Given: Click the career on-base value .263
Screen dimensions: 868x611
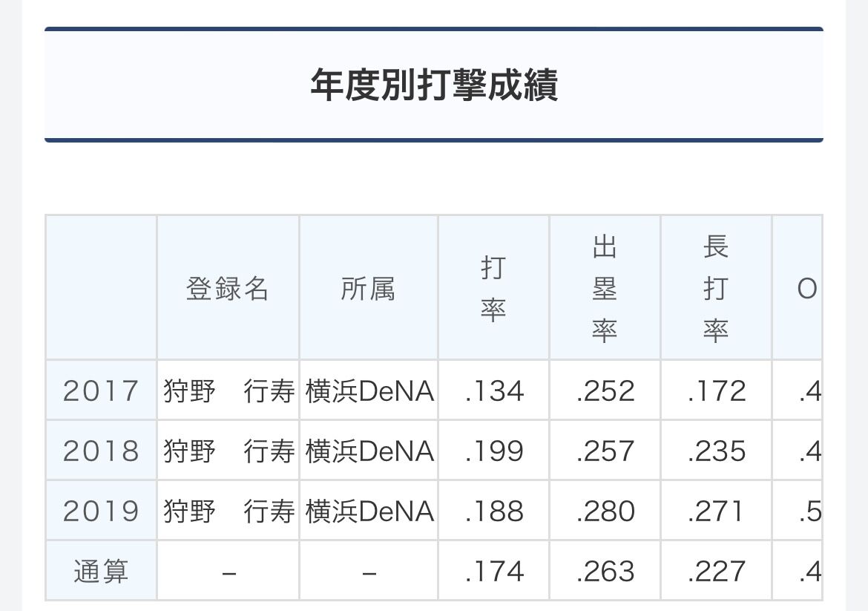Looking at the screenshot, I should (x=605, y=571).
